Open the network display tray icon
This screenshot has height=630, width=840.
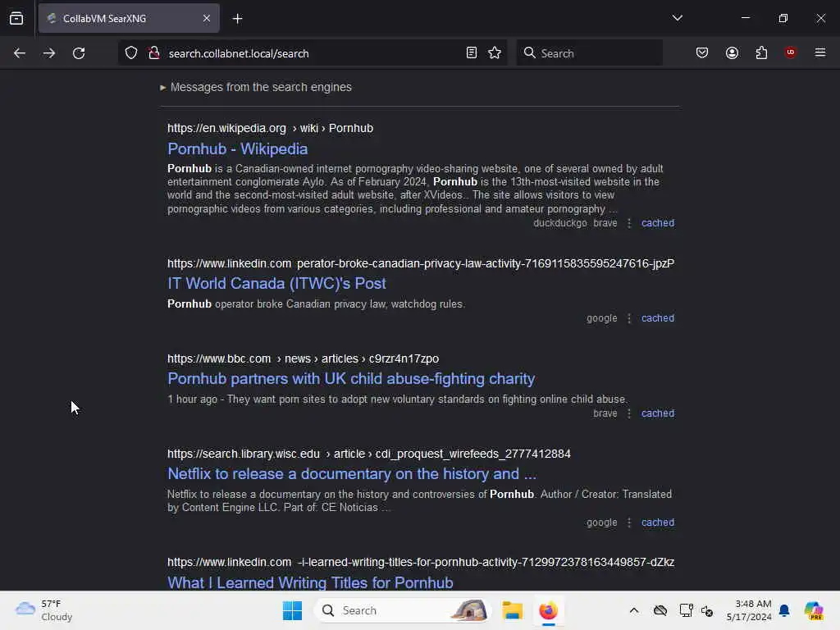pos(686,610)
